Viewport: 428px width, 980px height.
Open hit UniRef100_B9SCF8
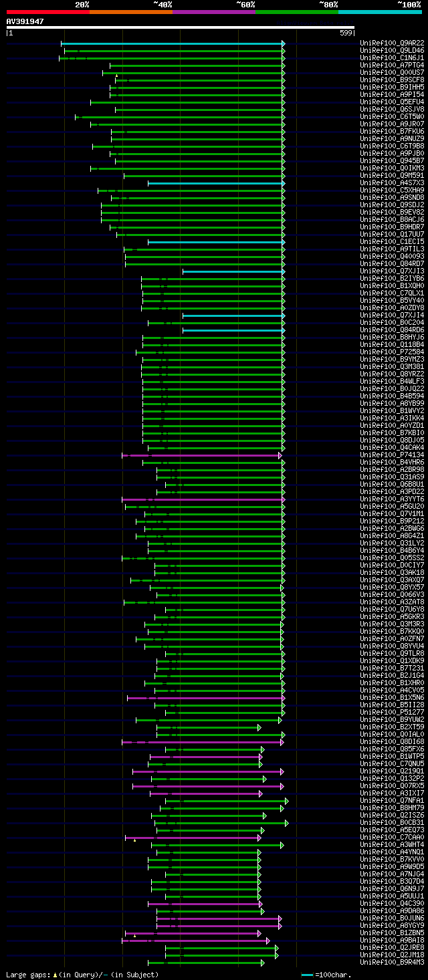(x=392, y=80)
